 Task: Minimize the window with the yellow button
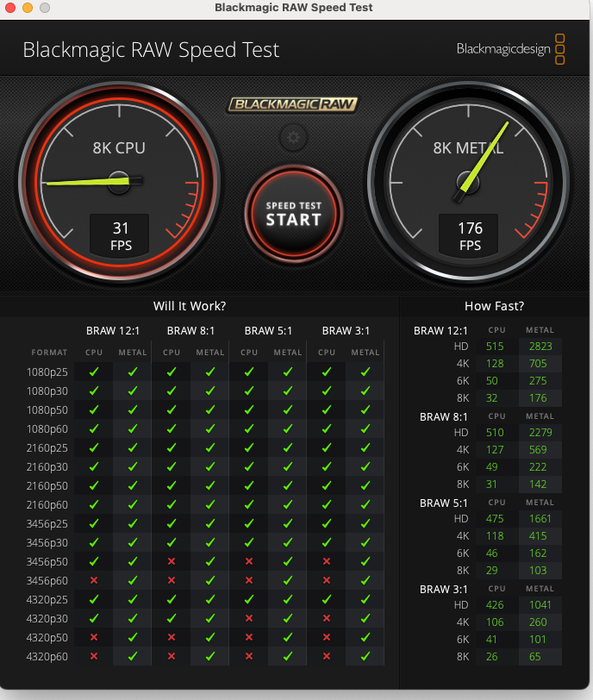(x=28, y=8)
